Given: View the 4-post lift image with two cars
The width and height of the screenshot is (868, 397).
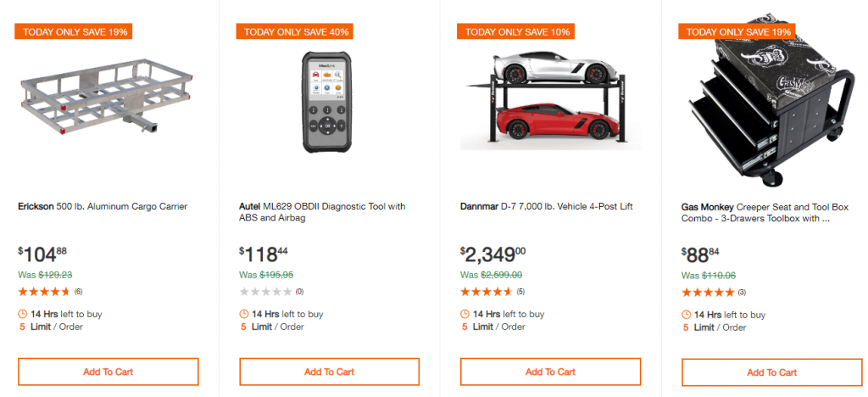Looking at the screenshot, I should click(548, 102).
